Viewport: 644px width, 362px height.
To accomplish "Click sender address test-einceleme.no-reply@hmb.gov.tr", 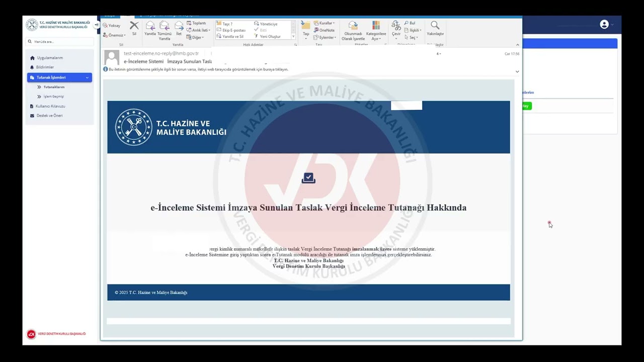I will [161, 53].
